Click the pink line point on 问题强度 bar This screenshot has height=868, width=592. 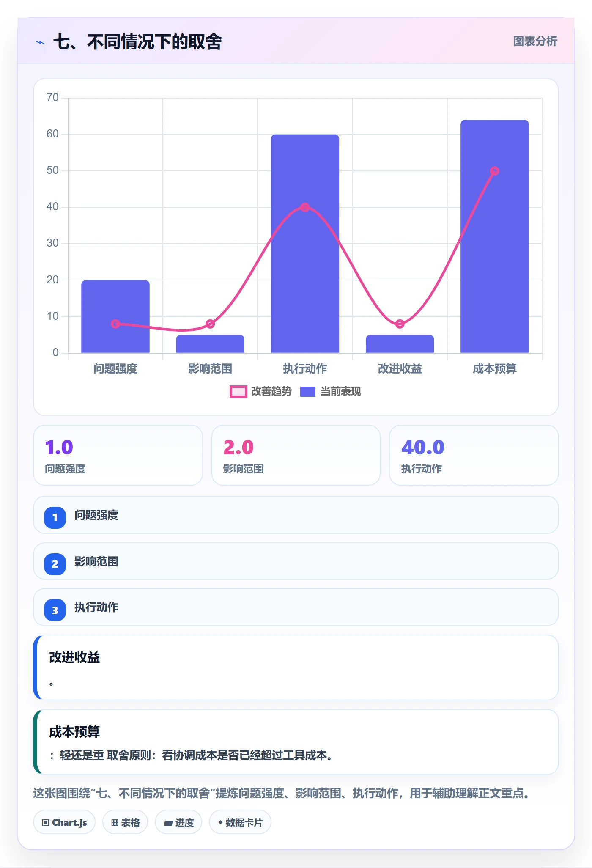tap(115, 324)
